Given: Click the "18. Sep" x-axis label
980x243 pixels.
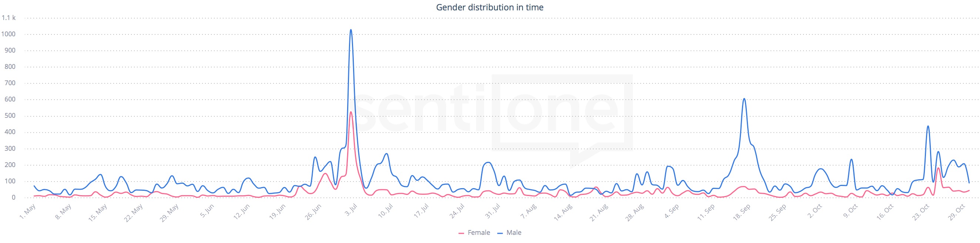Looking at the screenshot, I should (x=742, y=213).
